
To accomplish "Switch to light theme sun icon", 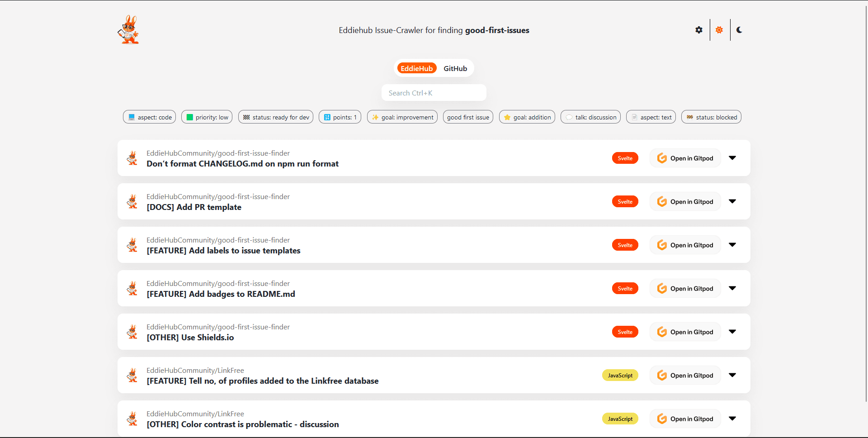I will [719, 30].
